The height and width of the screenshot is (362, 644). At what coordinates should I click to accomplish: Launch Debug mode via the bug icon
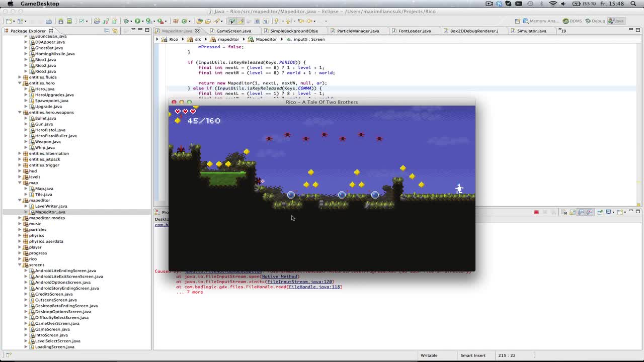click(126, 21)
